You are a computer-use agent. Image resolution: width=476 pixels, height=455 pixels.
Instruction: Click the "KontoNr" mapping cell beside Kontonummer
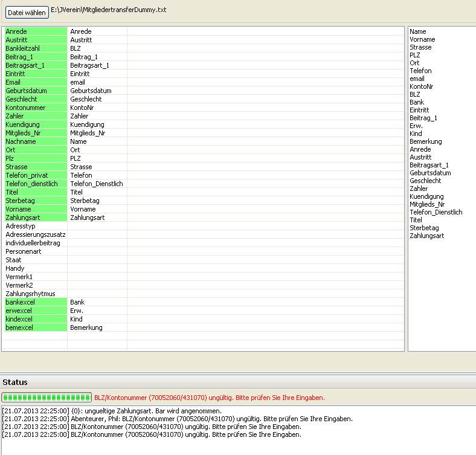(x=97, y=108)
